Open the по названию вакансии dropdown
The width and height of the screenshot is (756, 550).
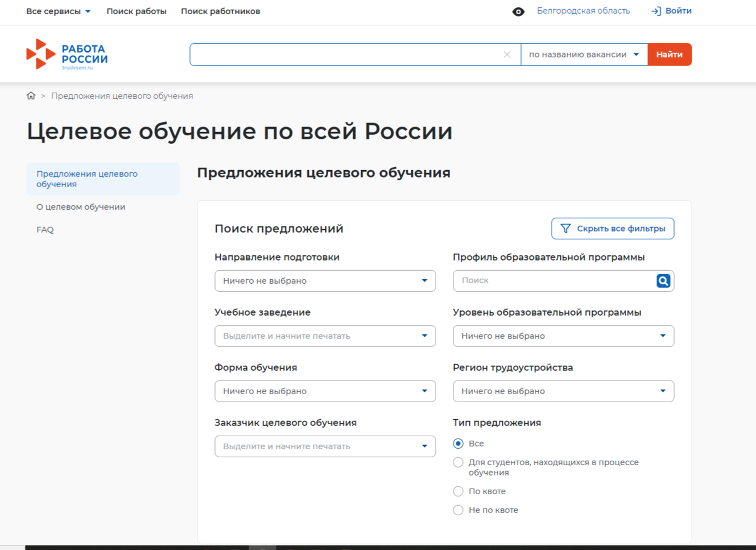click(584, 54)
